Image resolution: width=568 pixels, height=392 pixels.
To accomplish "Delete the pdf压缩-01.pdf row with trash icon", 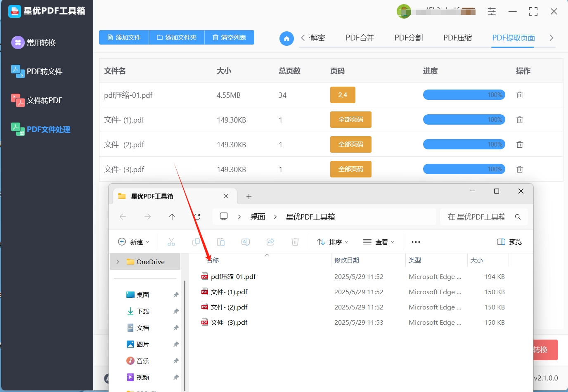I will (520, 95).
